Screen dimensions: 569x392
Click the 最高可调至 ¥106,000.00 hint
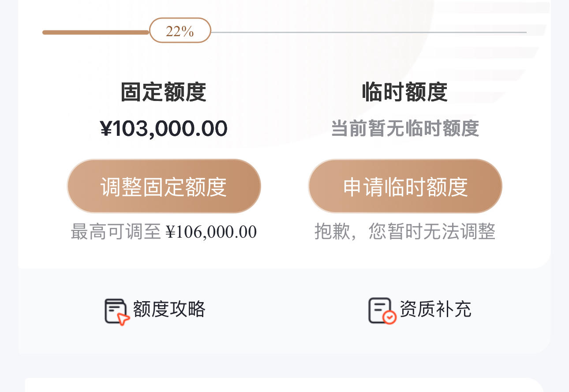[164, 231]
